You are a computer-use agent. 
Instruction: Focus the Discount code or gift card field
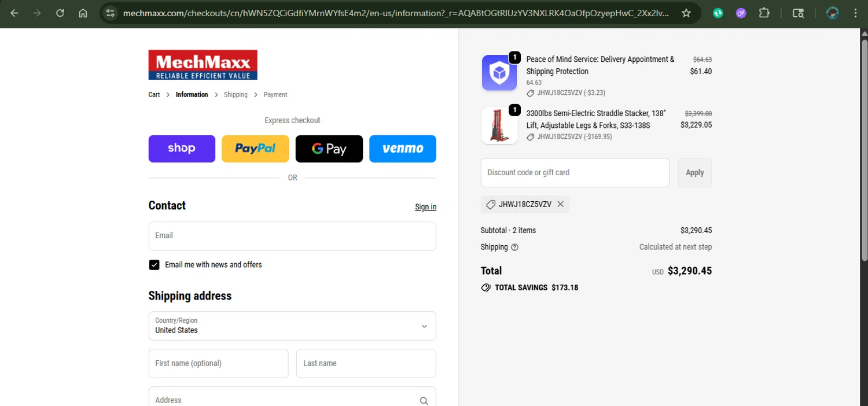point(575,172)
